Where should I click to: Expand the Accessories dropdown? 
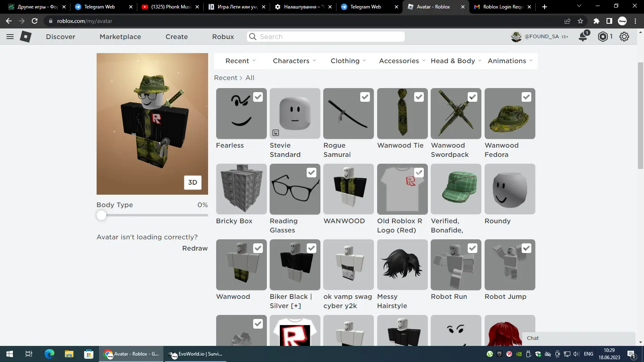coord(402,61)
